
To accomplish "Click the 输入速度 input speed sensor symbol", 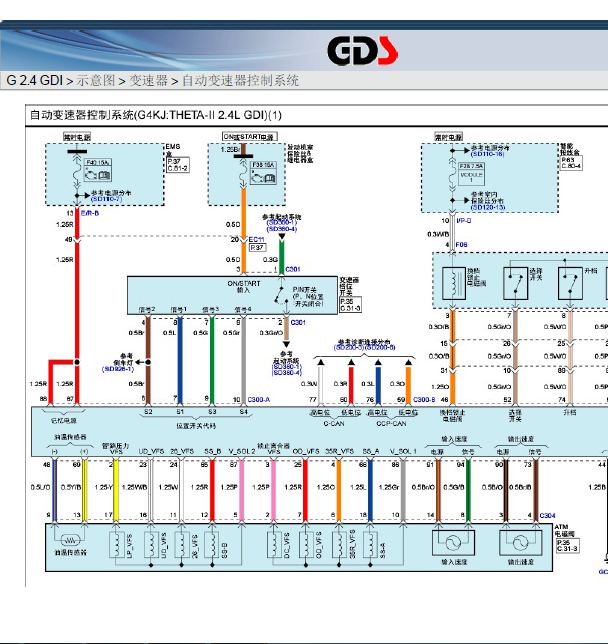I will pyautogui.click(x=453, y=543).
